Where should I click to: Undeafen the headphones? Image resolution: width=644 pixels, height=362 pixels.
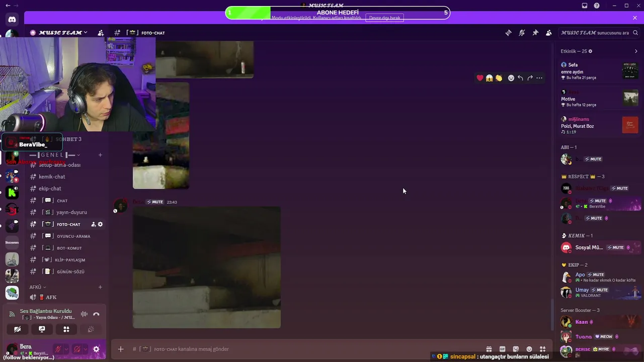coord(77,349)
